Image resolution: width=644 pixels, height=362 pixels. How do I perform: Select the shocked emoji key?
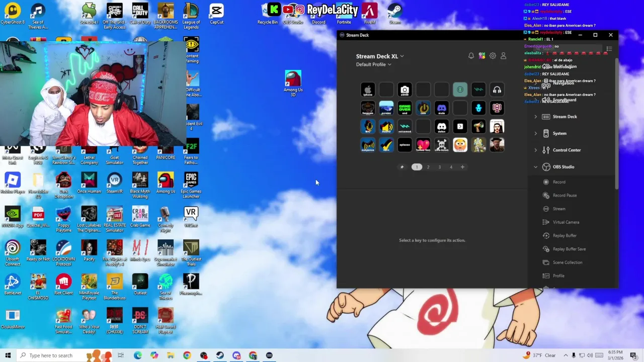tap(460, 145)
